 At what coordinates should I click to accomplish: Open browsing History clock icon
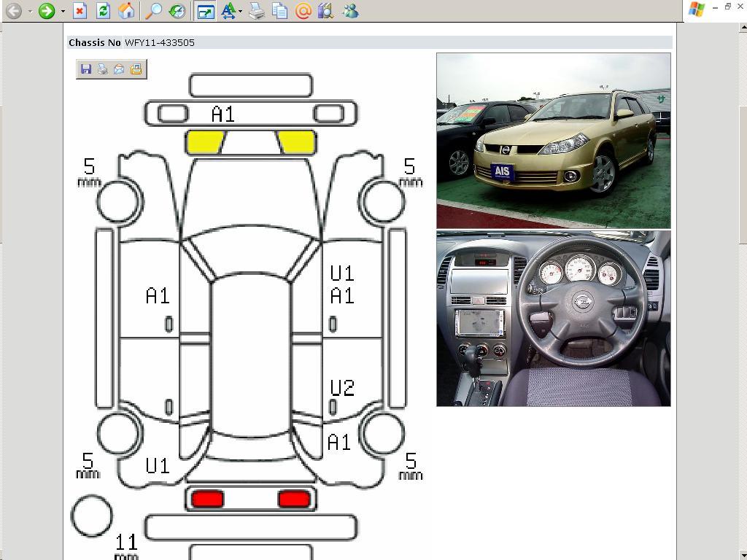(177, 10)
